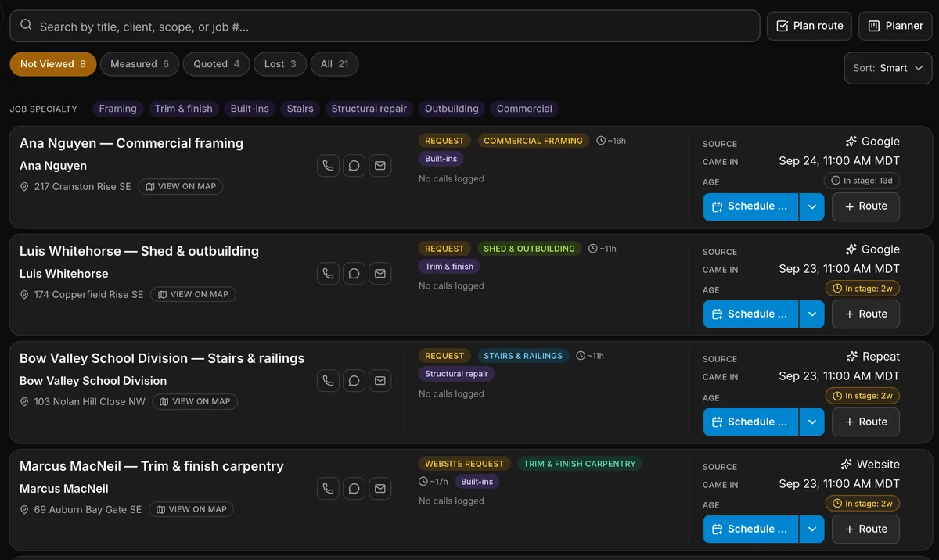Focus the job search input field
The image size is (939, 560).
coord(385,26)
